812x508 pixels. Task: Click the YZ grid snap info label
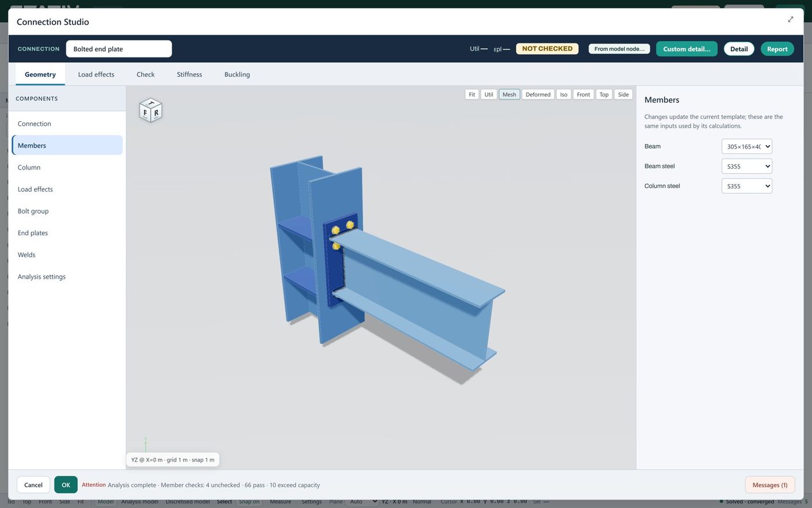tap(173, 460)
